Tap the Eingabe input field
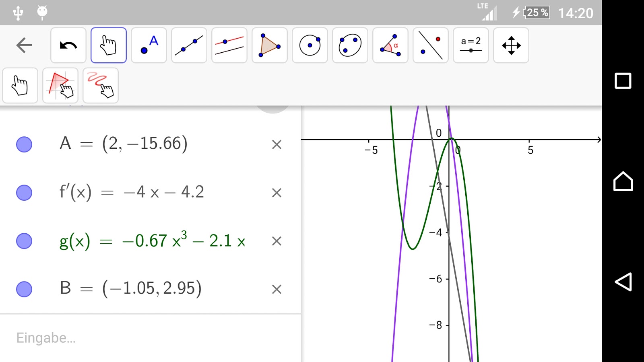The image size is (644, 362). click(151, 338)
